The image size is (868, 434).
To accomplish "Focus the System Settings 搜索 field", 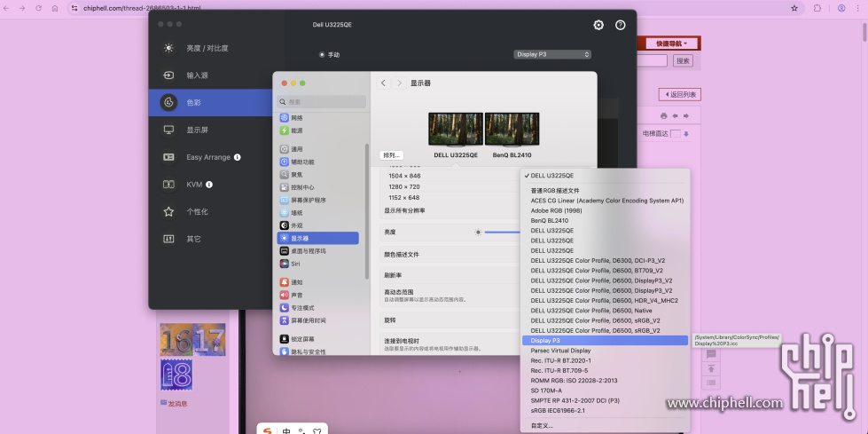I will (x=321, y=102).
